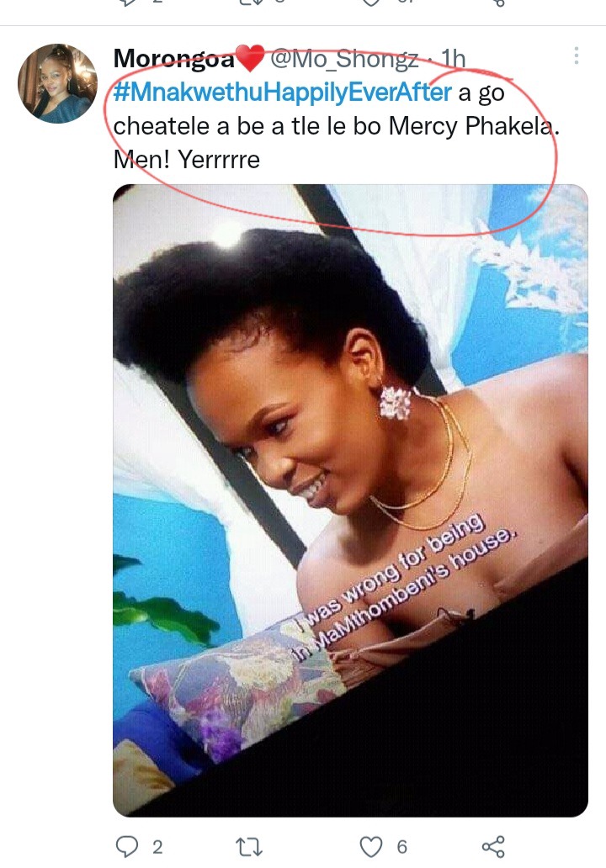Open Morongoa's profile picture
Image resolution: width=606 pixels, height=868 pixels.
coord(57,83)
